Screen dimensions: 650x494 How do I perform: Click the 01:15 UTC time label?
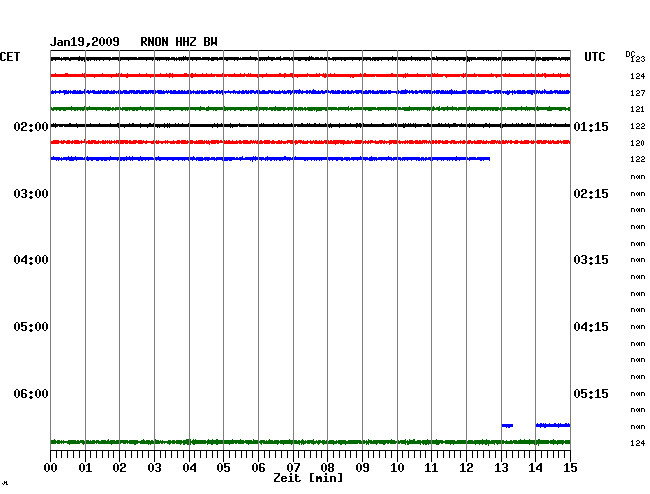pos(591,126)
